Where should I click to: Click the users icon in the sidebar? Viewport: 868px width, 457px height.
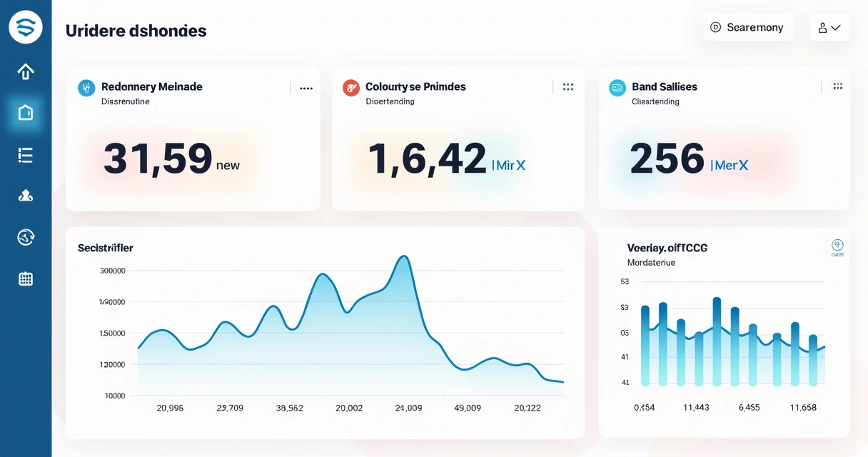click(x=26, y=195)
